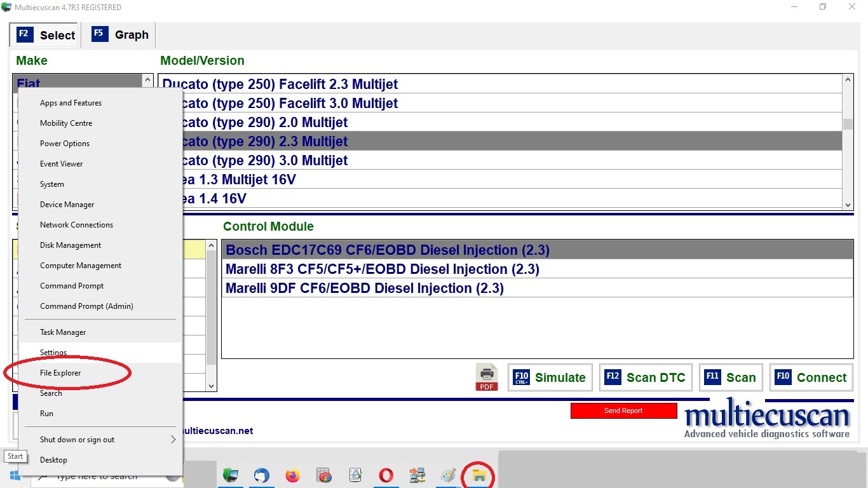Open the Multiecuscan taskbar icon
Viewport: 868px width, 488px height.
point(230,475)
